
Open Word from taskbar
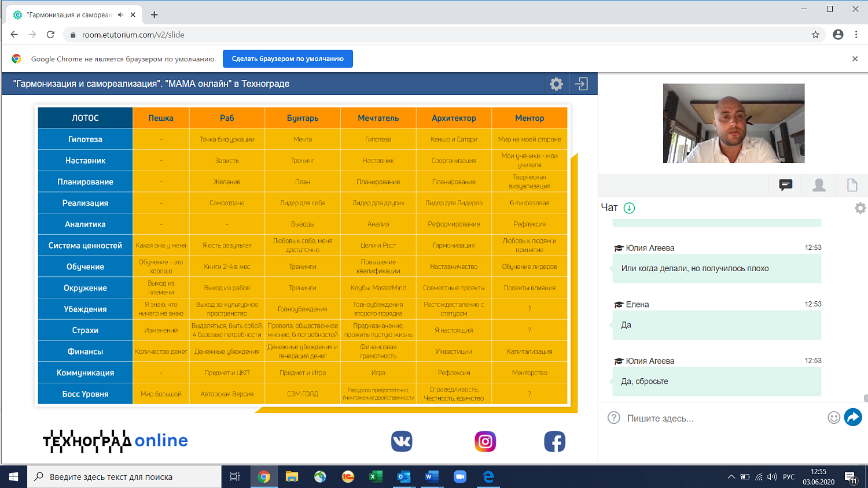pyautogui.click(x=432, y=477)
